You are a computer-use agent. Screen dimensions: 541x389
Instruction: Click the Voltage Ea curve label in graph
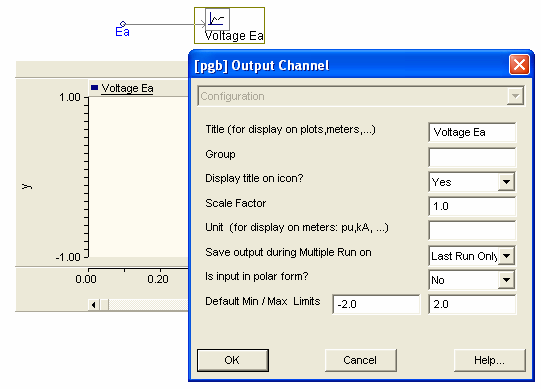point(127,88)
